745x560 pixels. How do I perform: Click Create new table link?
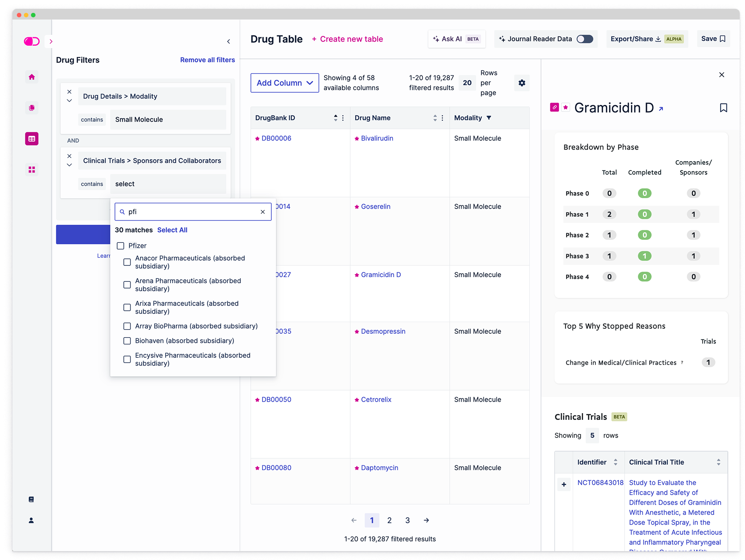pos(347,39)
